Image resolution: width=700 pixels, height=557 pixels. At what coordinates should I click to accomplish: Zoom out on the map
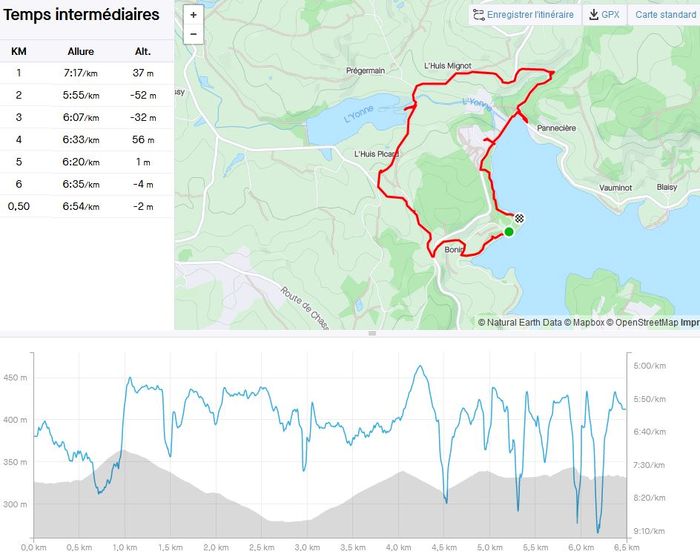coord(193,34)
